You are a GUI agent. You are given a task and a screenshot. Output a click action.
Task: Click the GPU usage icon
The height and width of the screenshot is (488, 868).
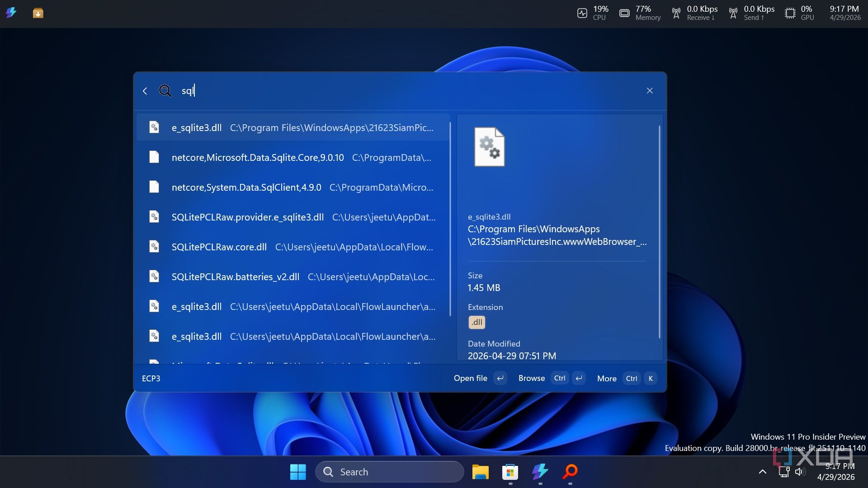point(790,13)
